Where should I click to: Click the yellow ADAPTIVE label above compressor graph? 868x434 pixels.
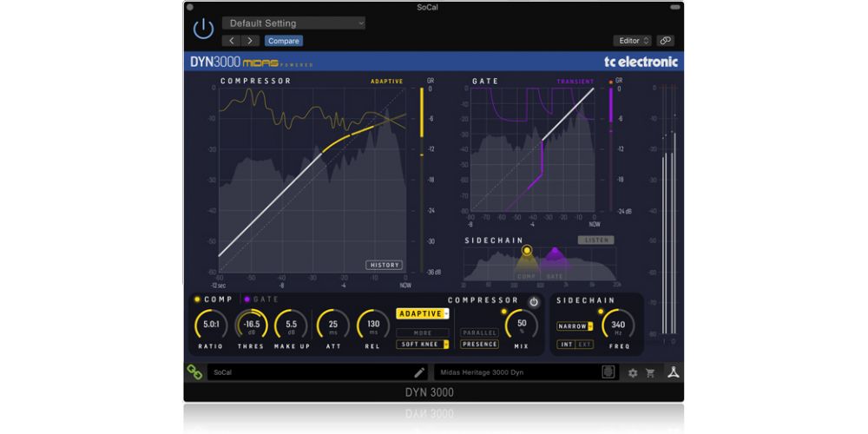point(387,82)
